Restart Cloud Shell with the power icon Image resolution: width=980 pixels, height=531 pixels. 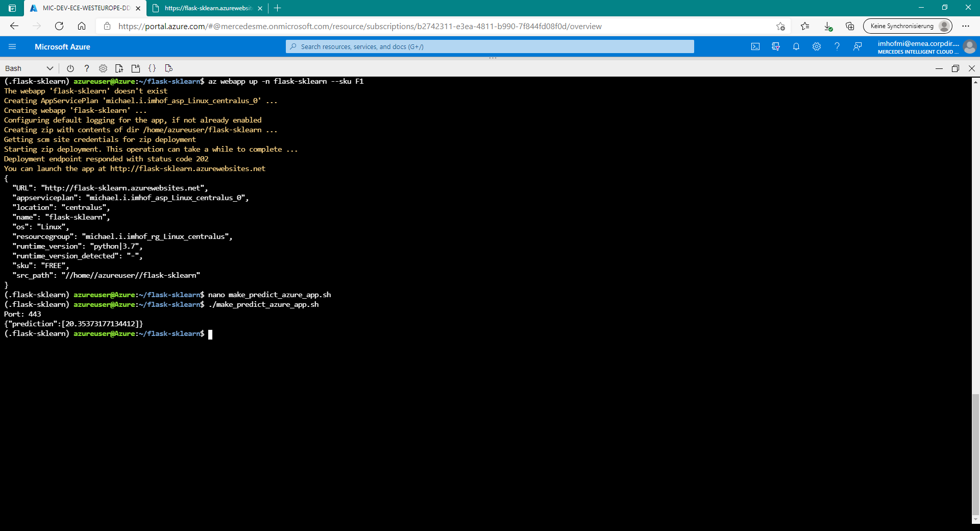pyautogui.click(x=70, y=68)
